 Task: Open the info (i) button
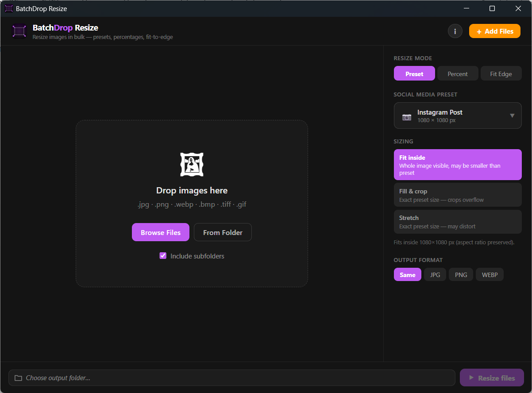pos(455,31)
